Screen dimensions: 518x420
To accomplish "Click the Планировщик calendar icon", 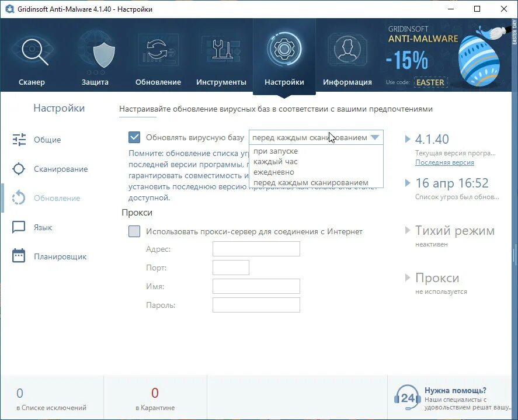I will [x=19, y=256].
